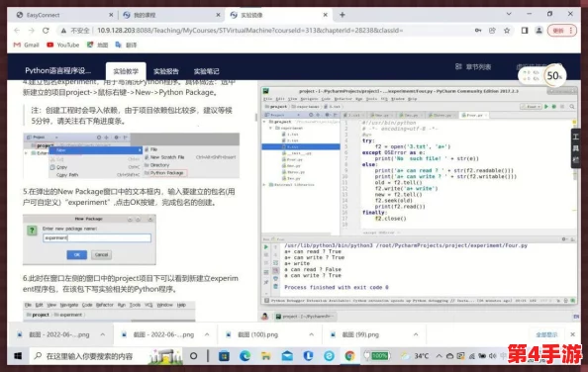
Task: Show hidden system tray icons chevron
Action: 439,356
